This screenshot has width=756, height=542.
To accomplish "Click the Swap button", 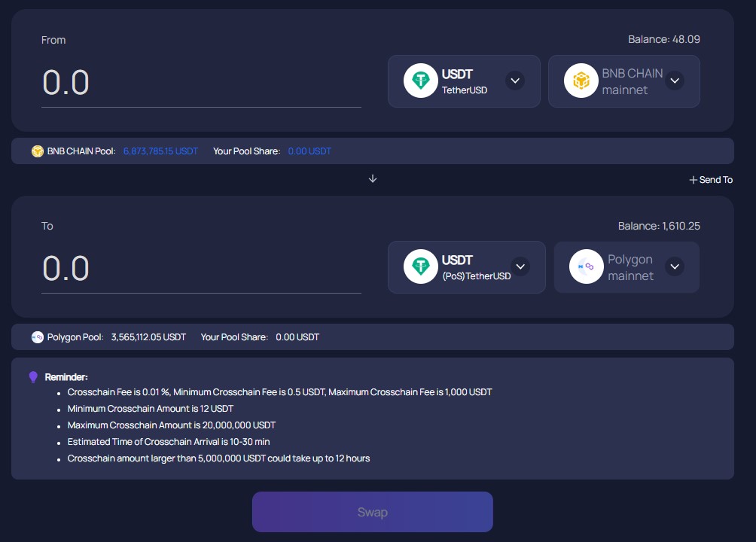I will (x=372, y=512).
